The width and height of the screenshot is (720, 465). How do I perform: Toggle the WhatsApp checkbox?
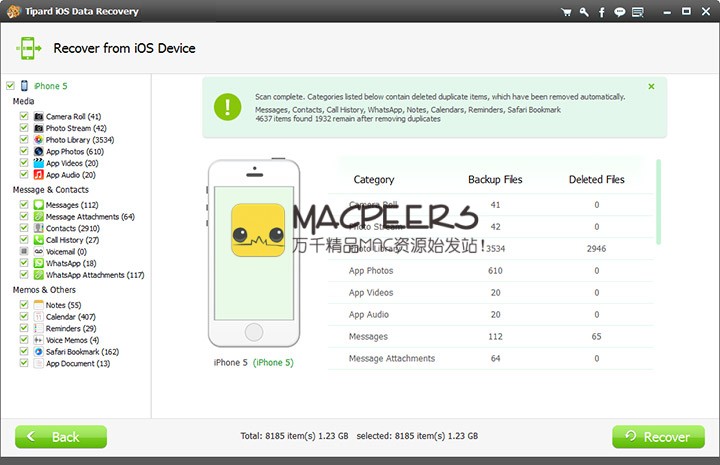24,263
